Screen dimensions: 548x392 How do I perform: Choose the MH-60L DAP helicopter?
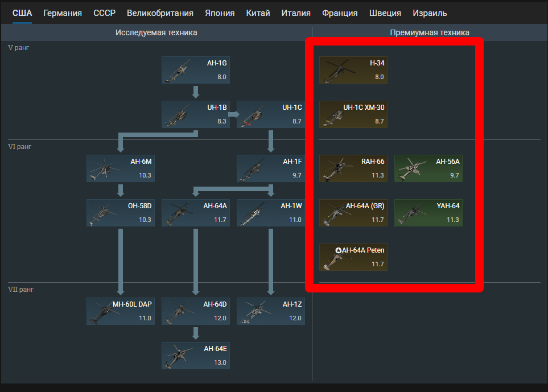click(x=121, y=311)
